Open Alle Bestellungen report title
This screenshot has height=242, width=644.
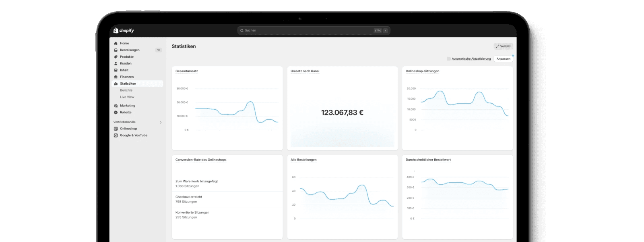(x=303, y=160)
